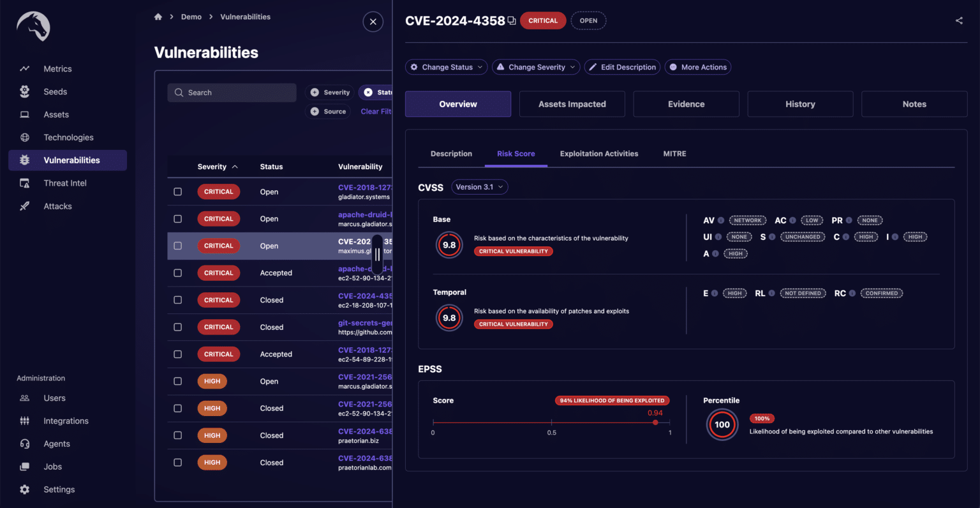Image resolution: width=980 pixels, height=508 pixels.
Task: Open the Change Status dropdown
Action: (x=446, y=66)
